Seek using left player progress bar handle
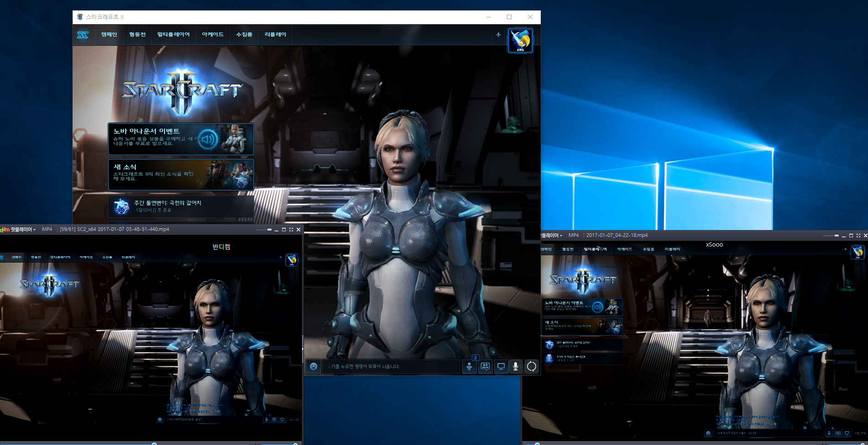Screen dimensions: 868x445 click(154, 444)
